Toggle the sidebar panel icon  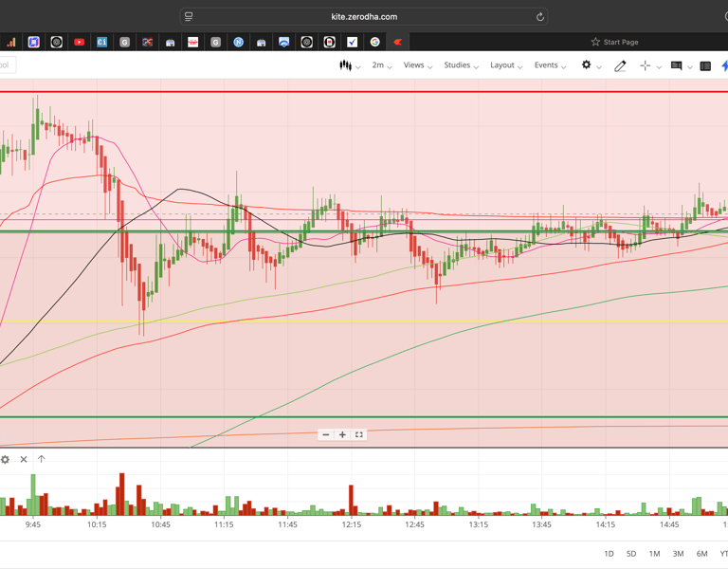[705, 66]
